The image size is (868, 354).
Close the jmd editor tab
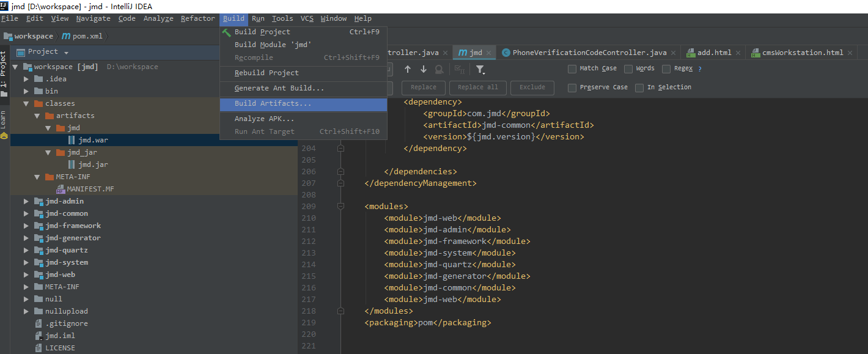[489, 53]
